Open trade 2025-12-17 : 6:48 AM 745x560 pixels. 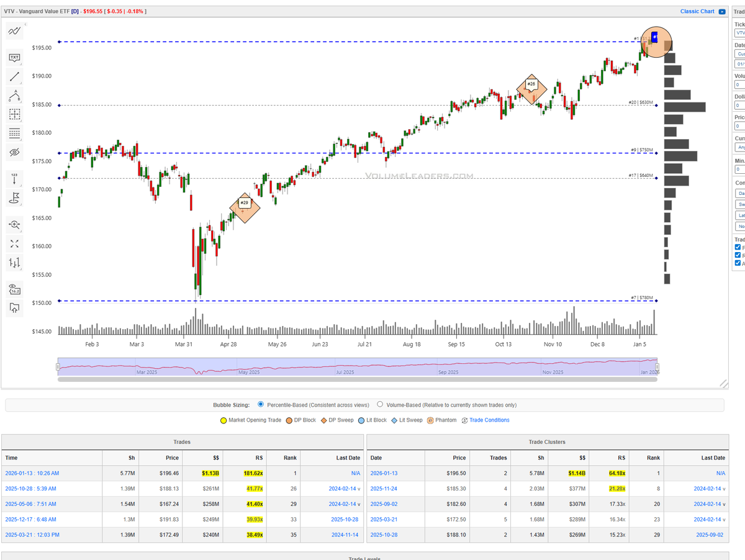point(30,519)
